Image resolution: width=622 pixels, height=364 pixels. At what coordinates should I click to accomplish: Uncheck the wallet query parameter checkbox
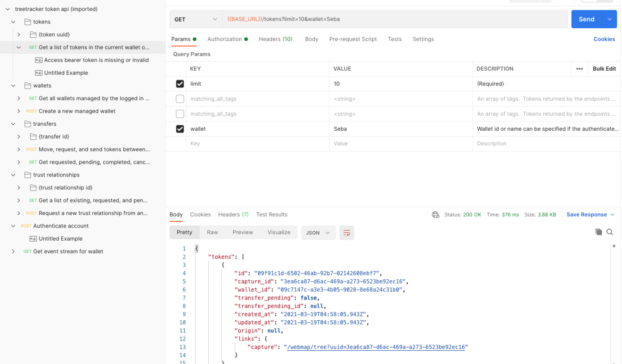180,129
